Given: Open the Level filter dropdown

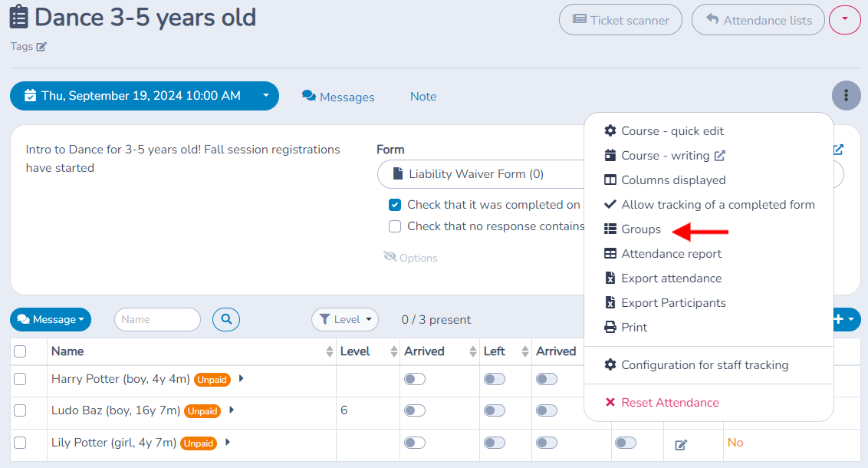Looking at the screenshot, I should click(345, 320).
